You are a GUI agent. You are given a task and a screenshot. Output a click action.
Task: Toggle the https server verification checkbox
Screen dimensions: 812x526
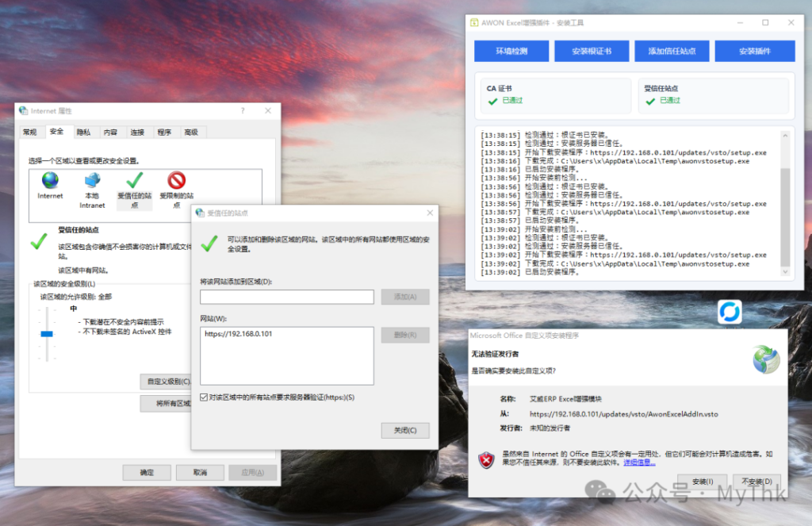[204, 397]
